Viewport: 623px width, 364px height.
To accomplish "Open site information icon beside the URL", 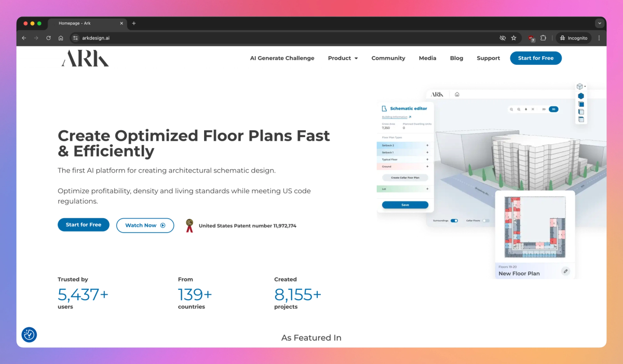I will (75, 38).
